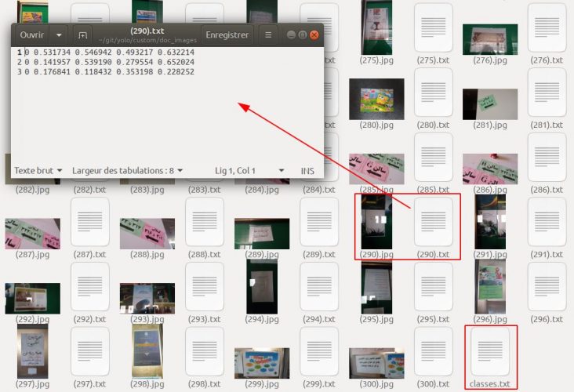Toggle INS insert mode in status bar
This screenshot has height=392, width=574.
point(307,170)
